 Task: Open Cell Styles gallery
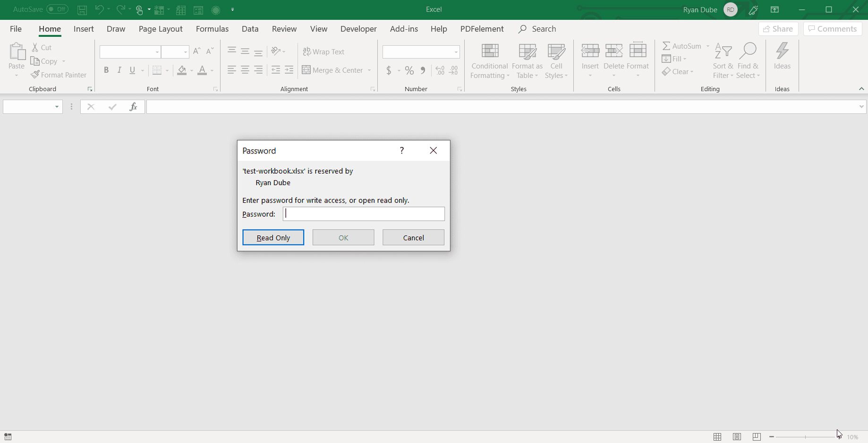coord(556,61)
